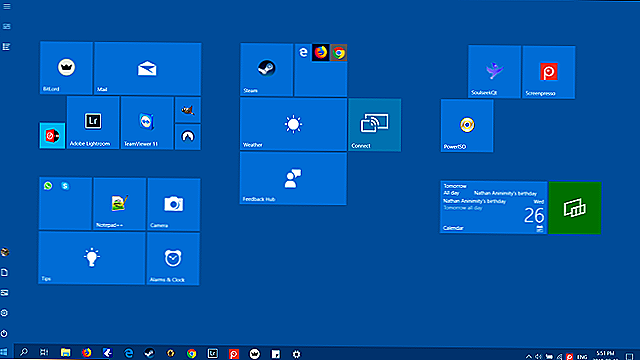
Task: Launch the Adobe Lightroom tile
Action: [93, 122]
